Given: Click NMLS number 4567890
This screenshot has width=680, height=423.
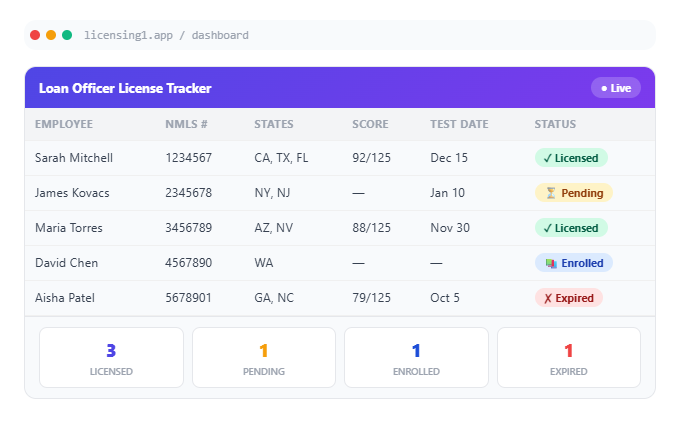Looking at the screenshot, I should pos(189,263).
